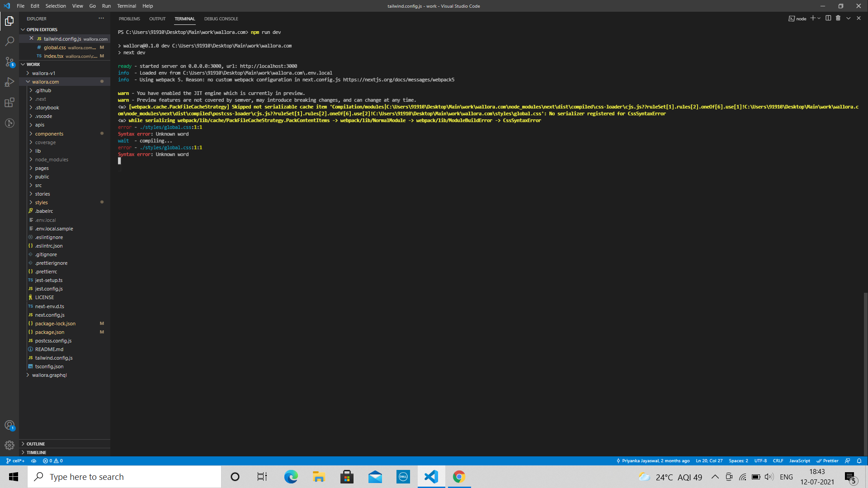Kill terminal using trash icon

tap(838, 18)
